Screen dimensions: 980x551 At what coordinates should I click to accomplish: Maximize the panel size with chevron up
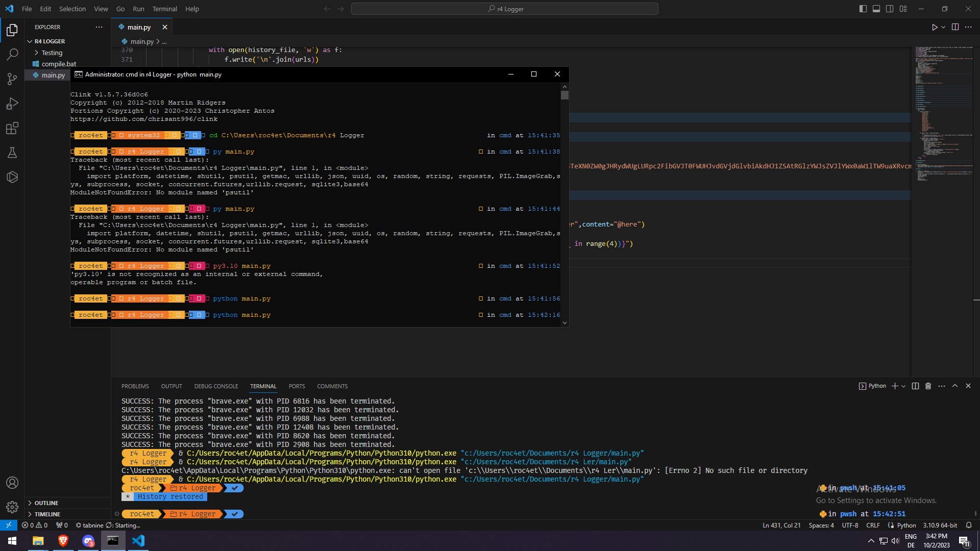click(x=955, y=386)
